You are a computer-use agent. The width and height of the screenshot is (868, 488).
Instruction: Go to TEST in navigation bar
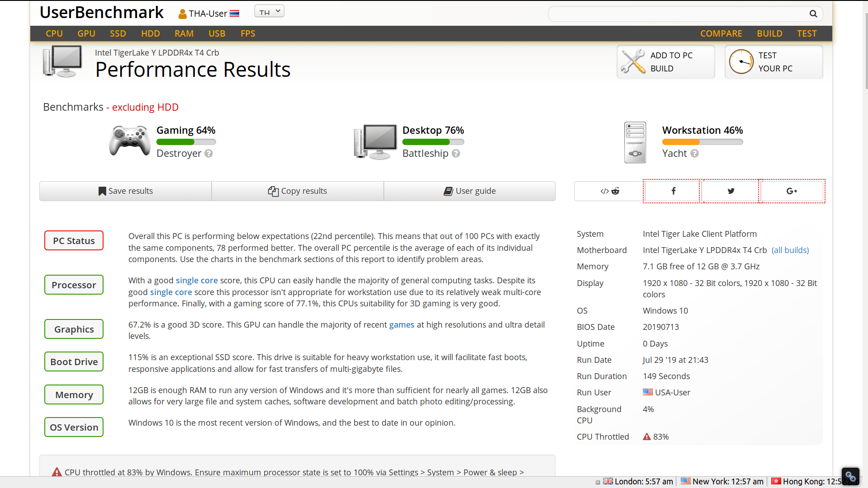click(807, 33)
